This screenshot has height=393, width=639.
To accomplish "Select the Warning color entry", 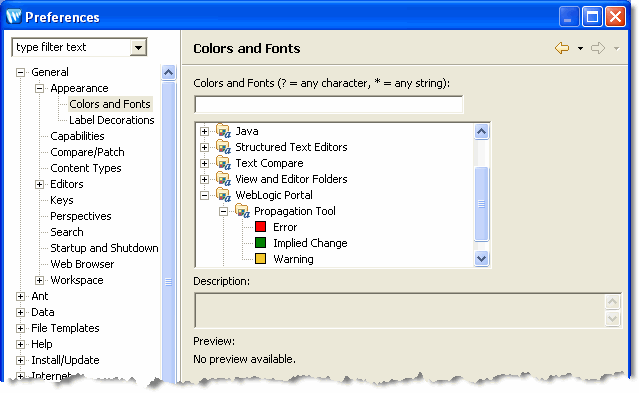I will [293, 259].
